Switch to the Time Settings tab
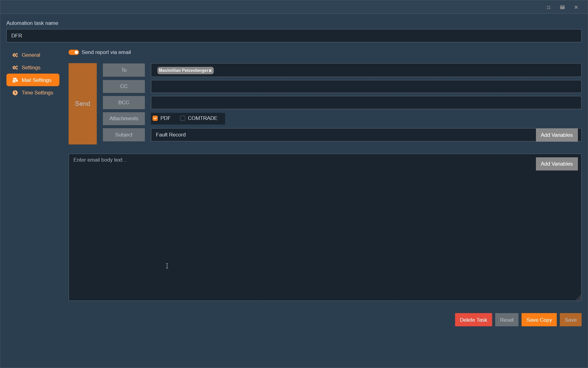This screenshot has width=588, height=368. pos(37,93)
